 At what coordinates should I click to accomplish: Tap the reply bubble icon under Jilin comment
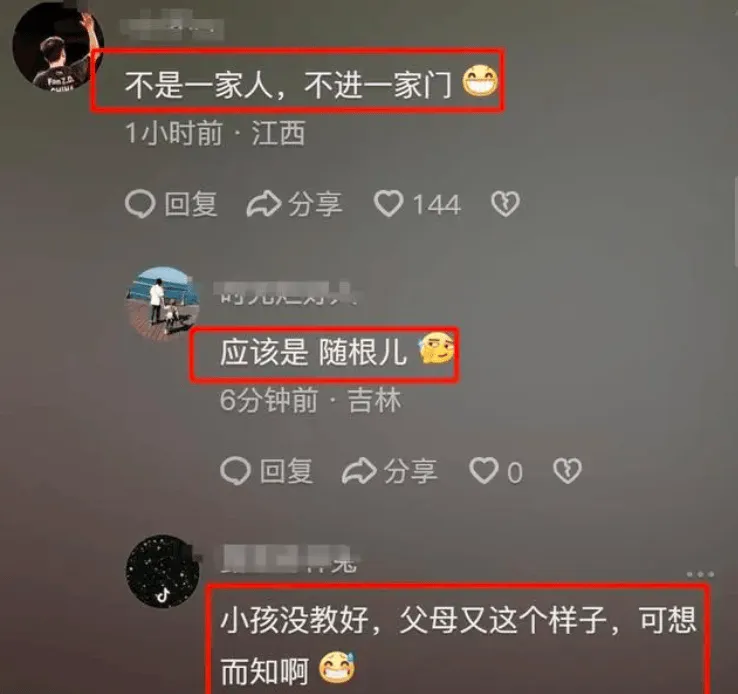click(235, 471)
